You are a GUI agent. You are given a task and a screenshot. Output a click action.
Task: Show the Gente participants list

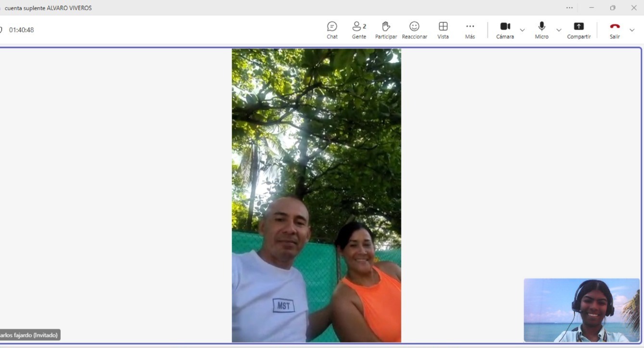tap(359, 30)
